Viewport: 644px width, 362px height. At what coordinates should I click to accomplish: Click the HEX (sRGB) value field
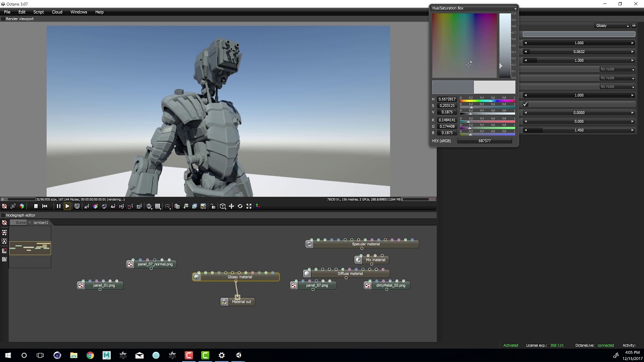pos(485,141)
